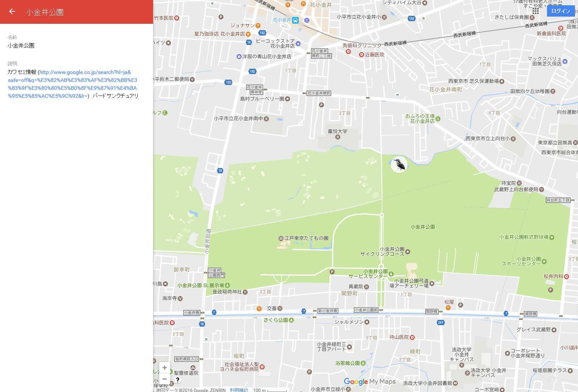
Task: Click the おふろの王様 花小金井店 marker
Action: click(438, 119)
